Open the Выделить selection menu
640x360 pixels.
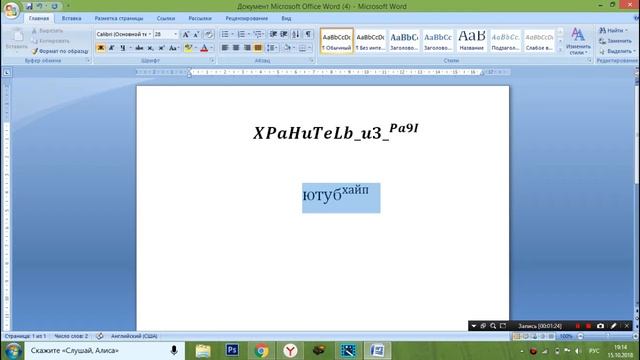(x=617, y=51)
